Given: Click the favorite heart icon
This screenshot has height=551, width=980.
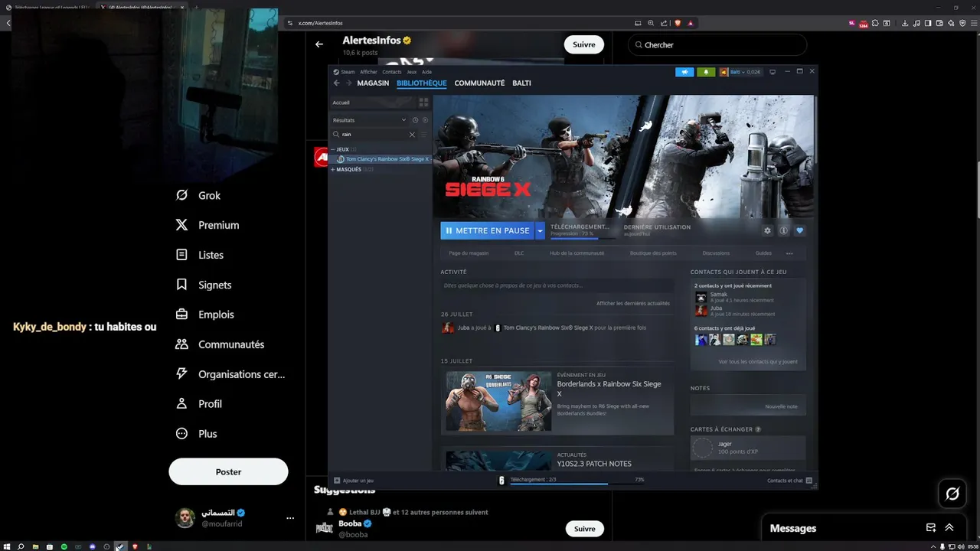Looking at the screenshot, I should pyautogui.click(x=800, y=230).
